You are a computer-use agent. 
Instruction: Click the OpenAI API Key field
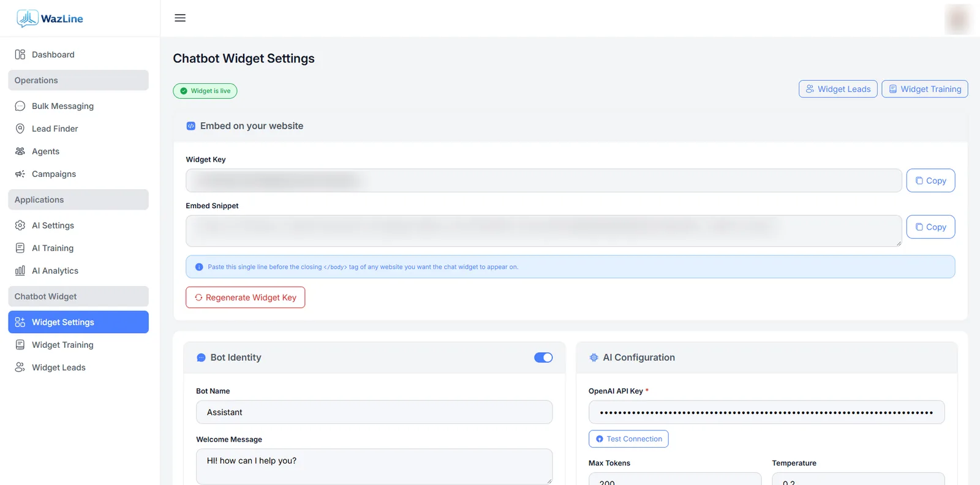pos(767,412)
